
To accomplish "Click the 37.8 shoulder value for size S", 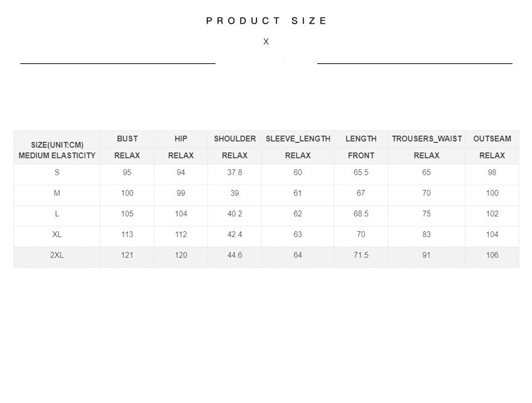I will click(235, 173).
